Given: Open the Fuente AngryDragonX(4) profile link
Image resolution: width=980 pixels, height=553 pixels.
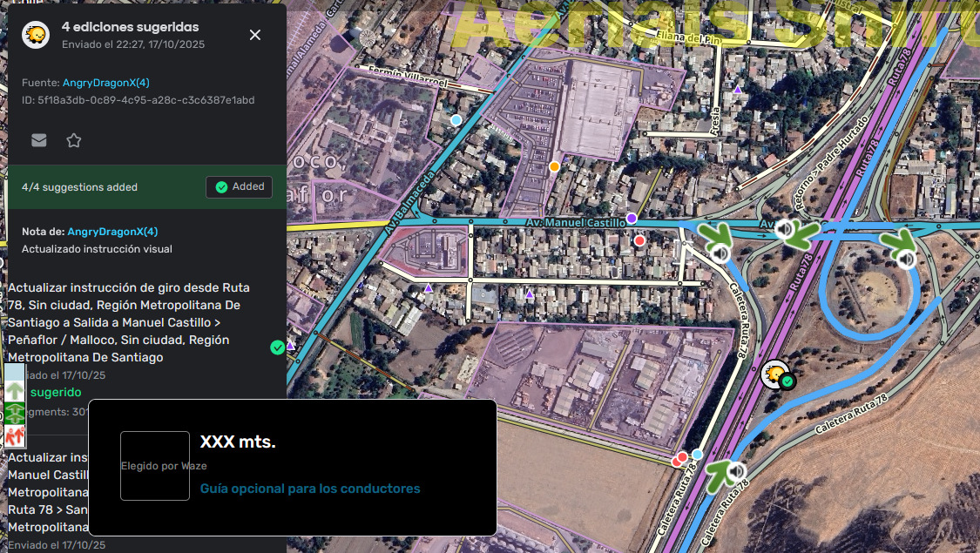Looking at the screenshot, I should coord(105,83).
